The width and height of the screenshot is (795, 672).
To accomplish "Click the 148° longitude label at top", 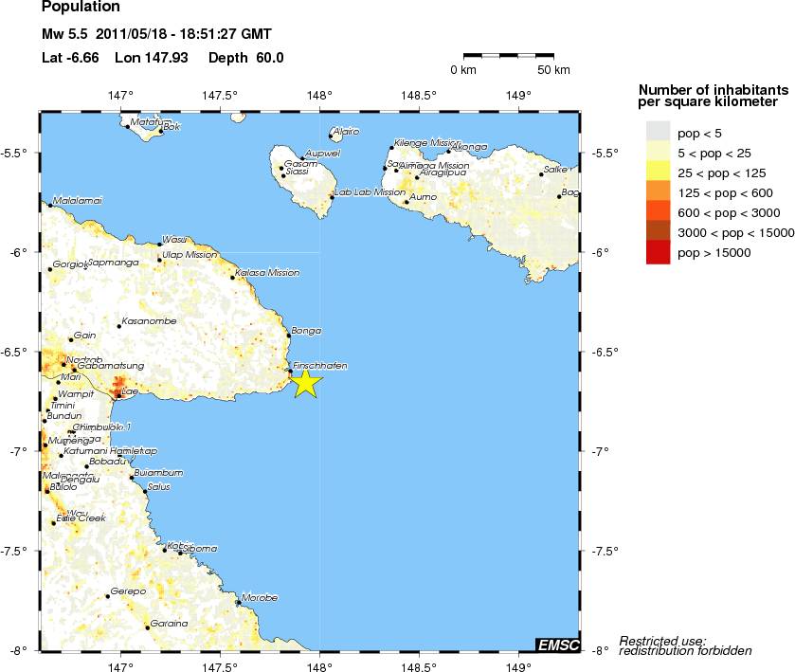I will [319, 95].
